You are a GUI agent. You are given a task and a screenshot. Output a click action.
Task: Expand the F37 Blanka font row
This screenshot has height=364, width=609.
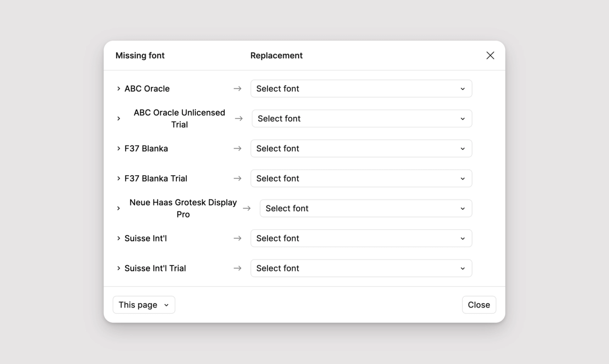(x=118, y=148)
